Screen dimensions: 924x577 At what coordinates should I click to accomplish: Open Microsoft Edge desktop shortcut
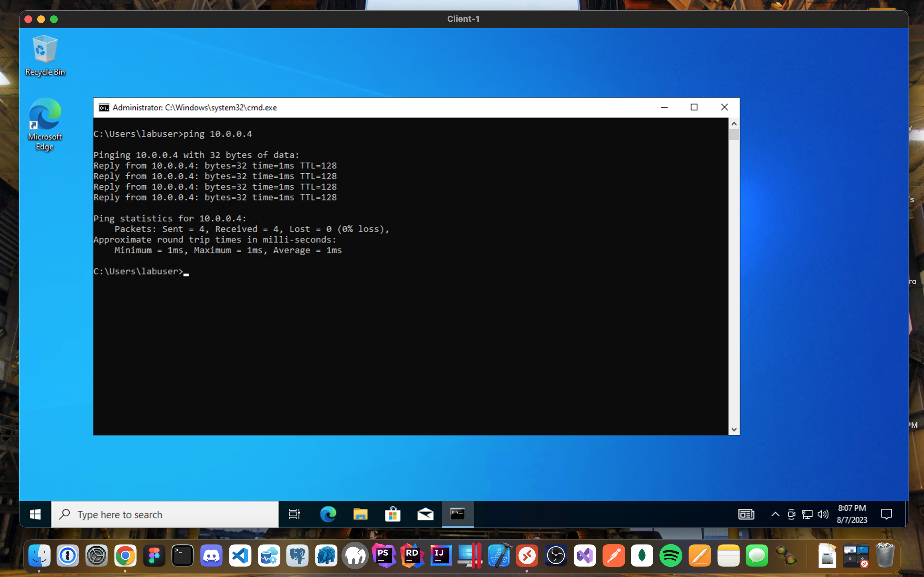tap(45, 124)
